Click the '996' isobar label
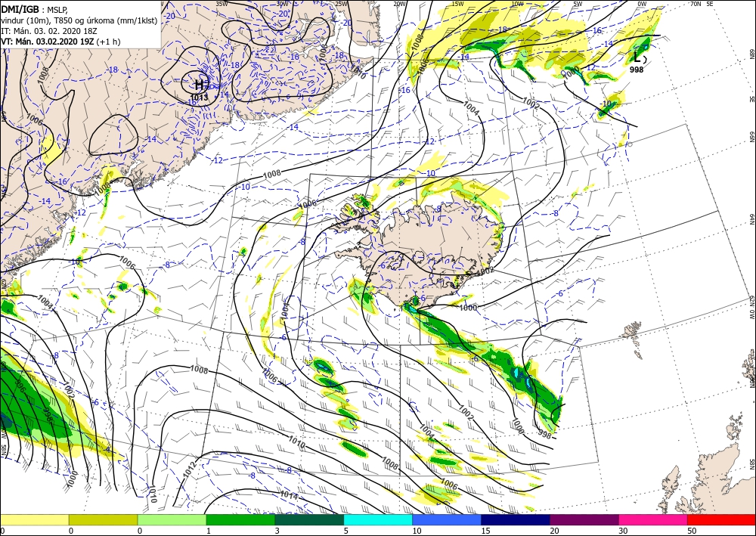756x536 pixels. pos(20,387)
